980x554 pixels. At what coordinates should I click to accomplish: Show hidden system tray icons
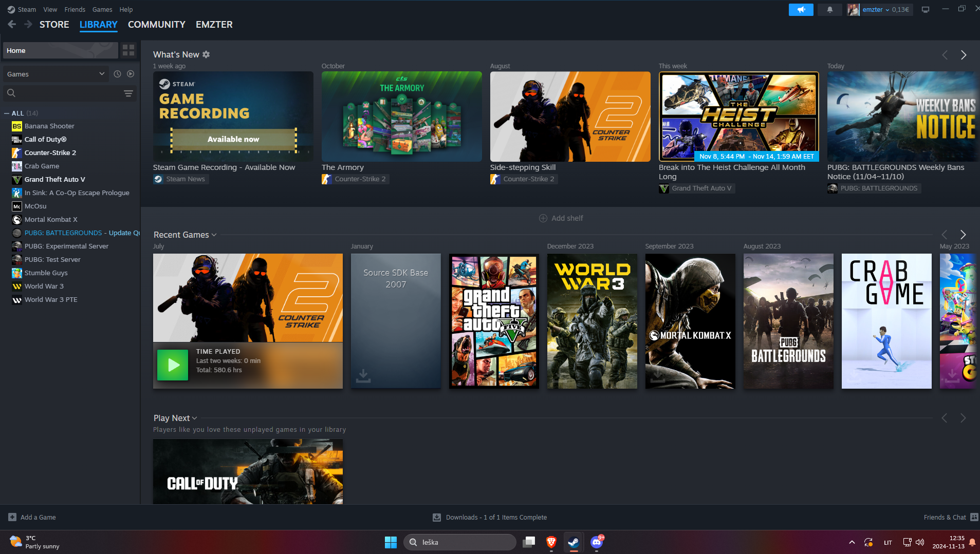coord(852,542)
